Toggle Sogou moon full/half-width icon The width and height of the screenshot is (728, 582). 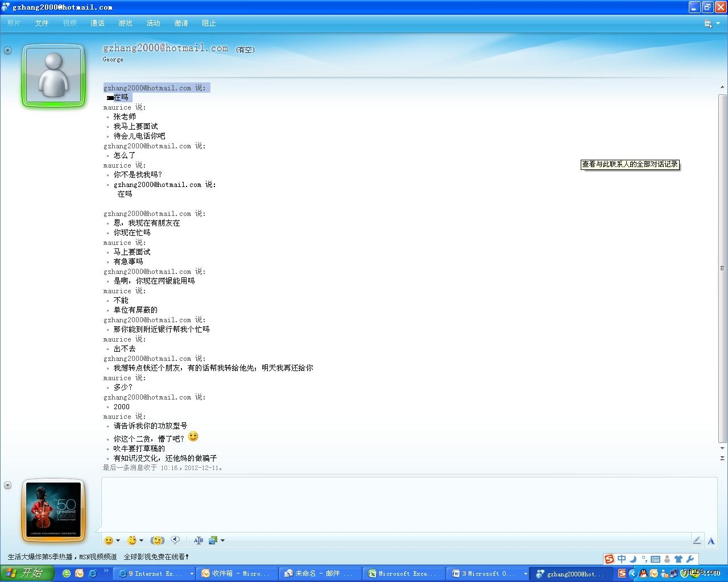point(633,559)
